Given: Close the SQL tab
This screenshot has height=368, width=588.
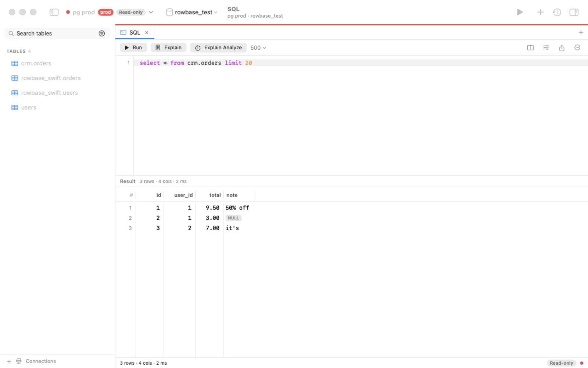Looking at the screenshot, I should 147,32.
